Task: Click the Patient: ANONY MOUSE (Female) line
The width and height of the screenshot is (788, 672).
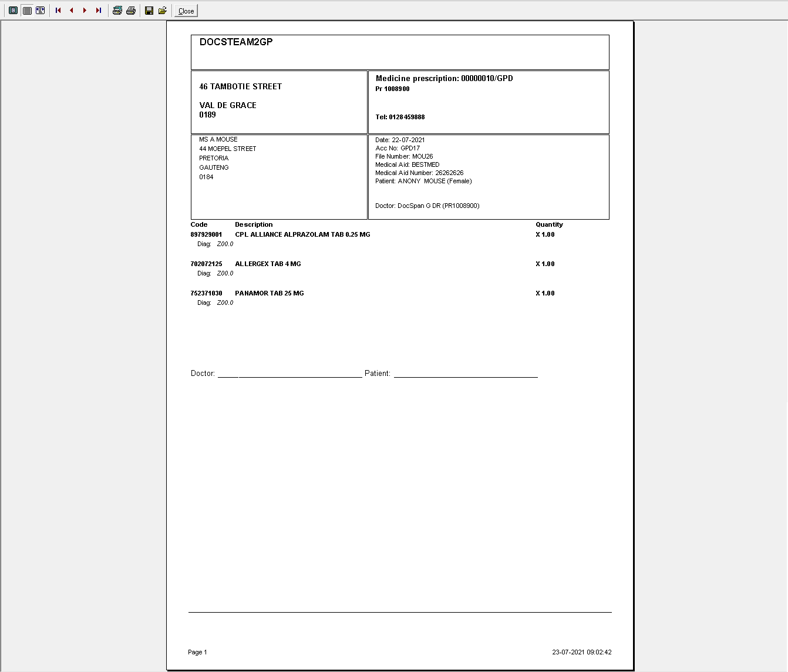Action: click(x=423, y=181)
